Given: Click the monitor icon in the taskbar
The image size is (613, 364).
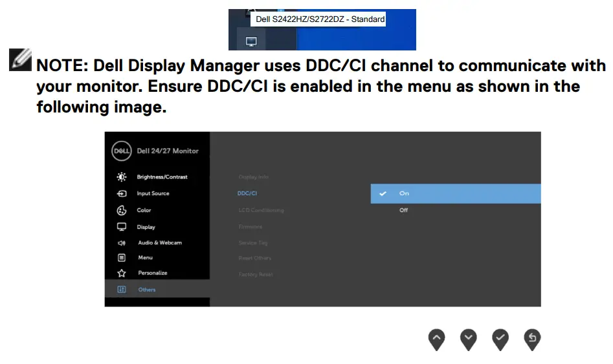Looking at the screenshot, I should pyautogui.click(x=251, y=41).
